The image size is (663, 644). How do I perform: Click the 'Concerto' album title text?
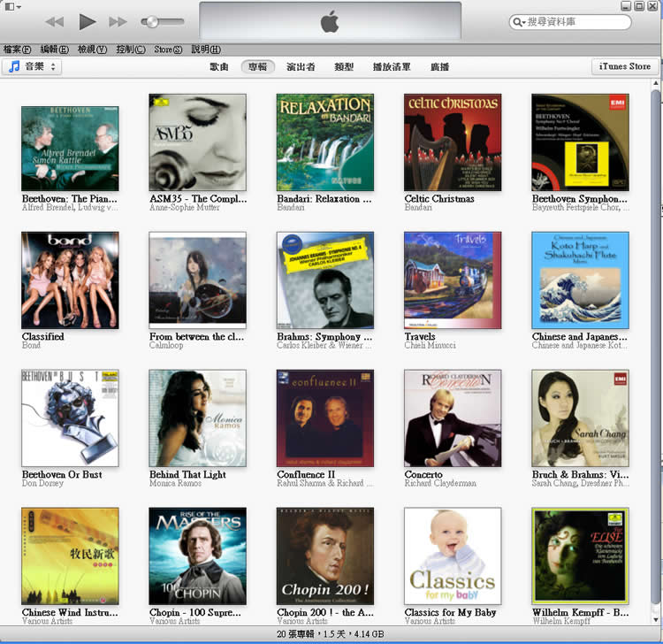tap(423, 474)
